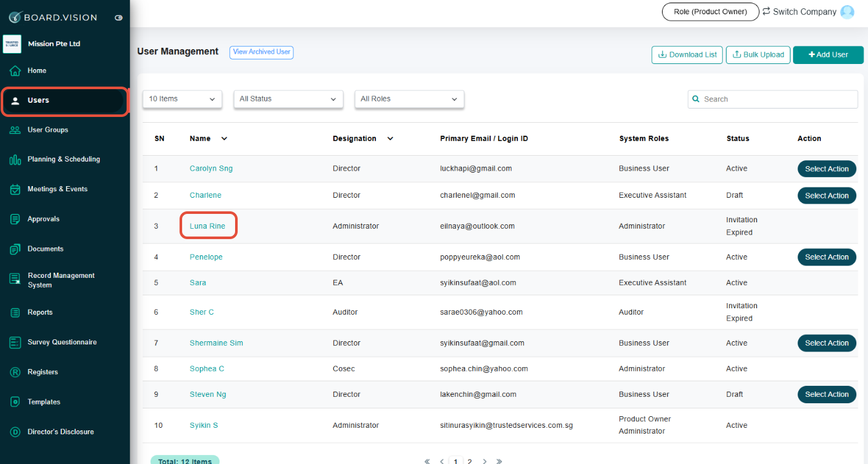Viewport: 868px width, 464px height.
Task: Open Select Action for Carolyn Sng
Action: (x=827, y=169)
